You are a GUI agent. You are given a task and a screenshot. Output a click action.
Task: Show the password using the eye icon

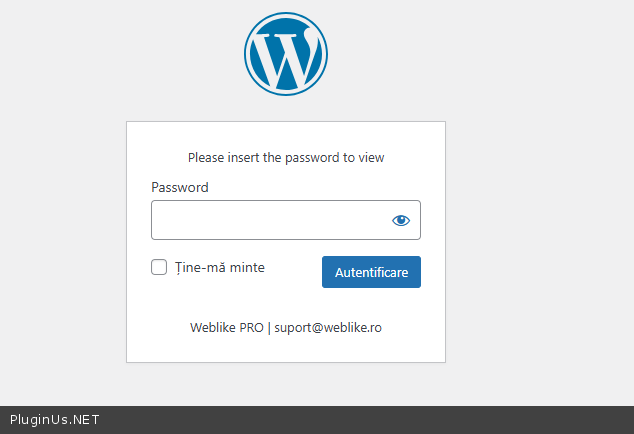[401, 220]
